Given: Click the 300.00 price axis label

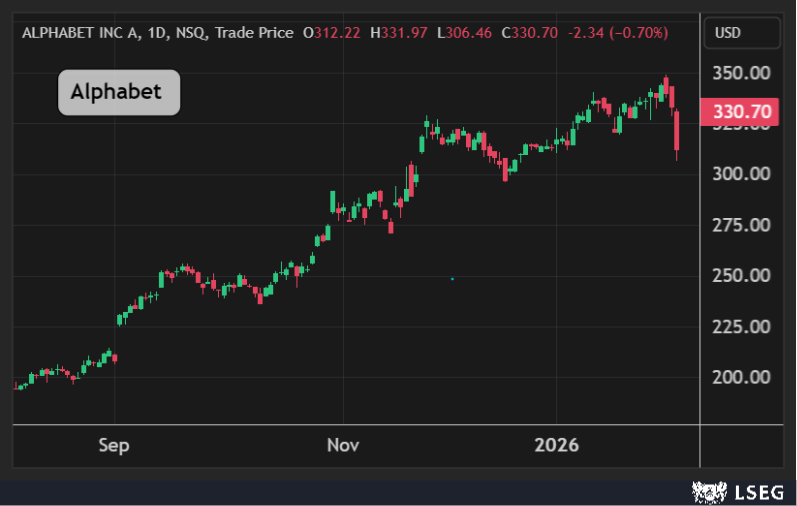Looking at the screenshot, I should tap(741, 174).
